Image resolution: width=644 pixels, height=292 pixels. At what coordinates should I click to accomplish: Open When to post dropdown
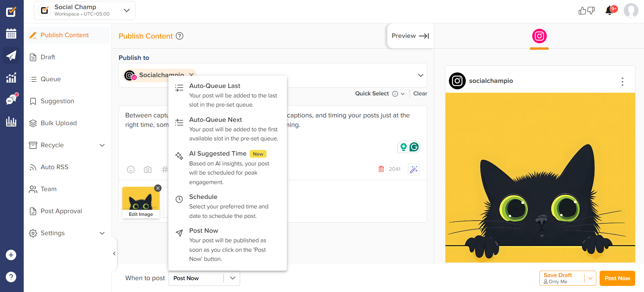(x=204, y=278)
